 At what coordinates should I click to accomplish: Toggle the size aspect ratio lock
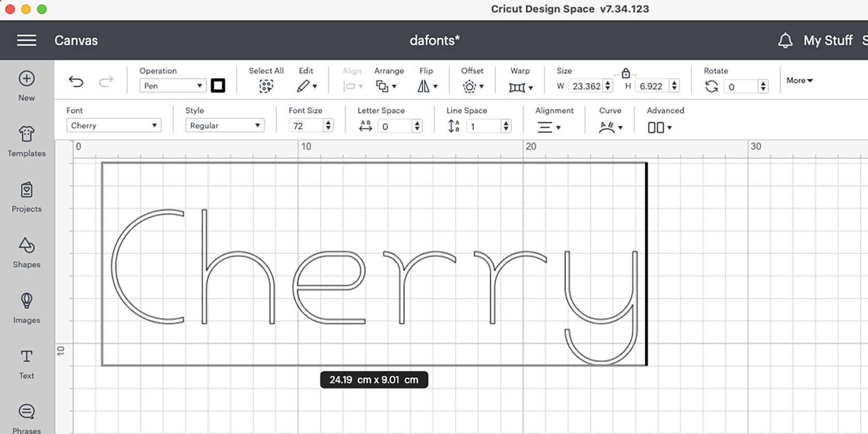(x=626, y=73)
